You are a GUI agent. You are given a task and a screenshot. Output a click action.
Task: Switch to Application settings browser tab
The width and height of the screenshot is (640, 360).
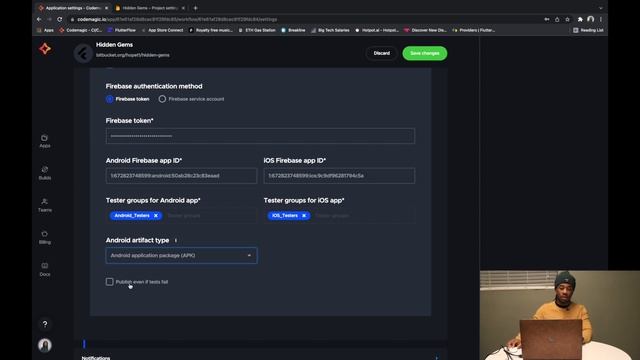[x=73, y=8]
